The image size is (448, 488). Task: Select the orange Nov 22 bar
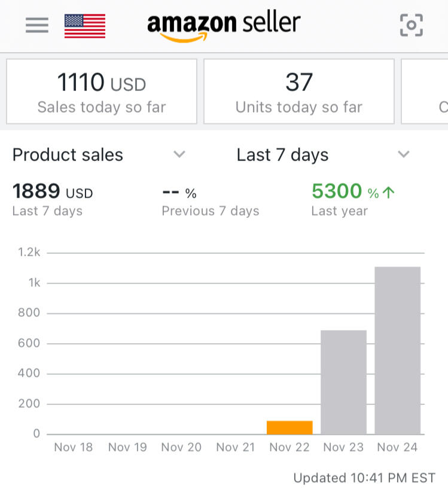pos(289,427)
